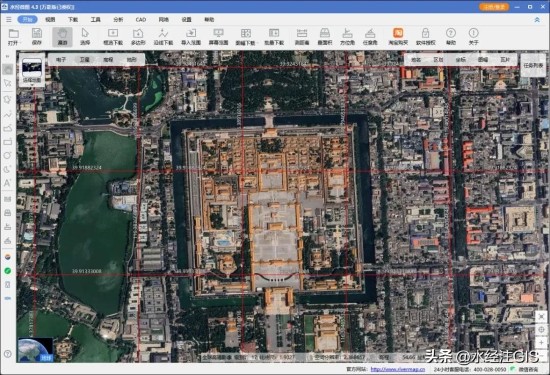Start 框选下载 rectangle download
This screenshot has width=550, height=375.
(113, 36)
